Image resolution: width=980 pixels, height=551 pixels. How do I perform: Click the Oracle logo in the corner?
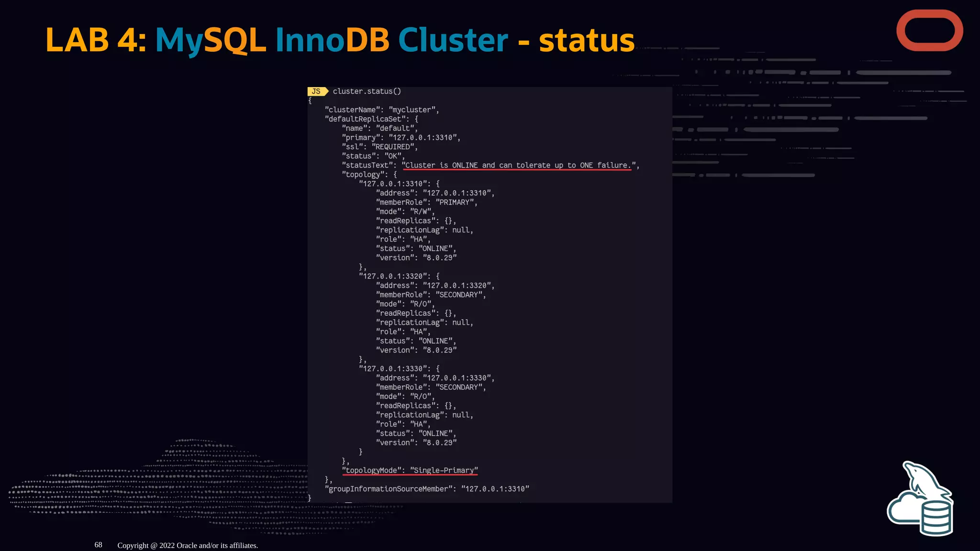(x=929, y=31)
